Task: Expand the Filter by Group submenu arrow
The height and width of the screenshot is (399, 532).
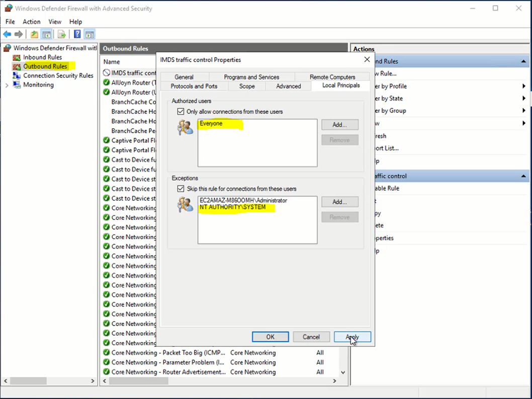Action: click(524, 111)
